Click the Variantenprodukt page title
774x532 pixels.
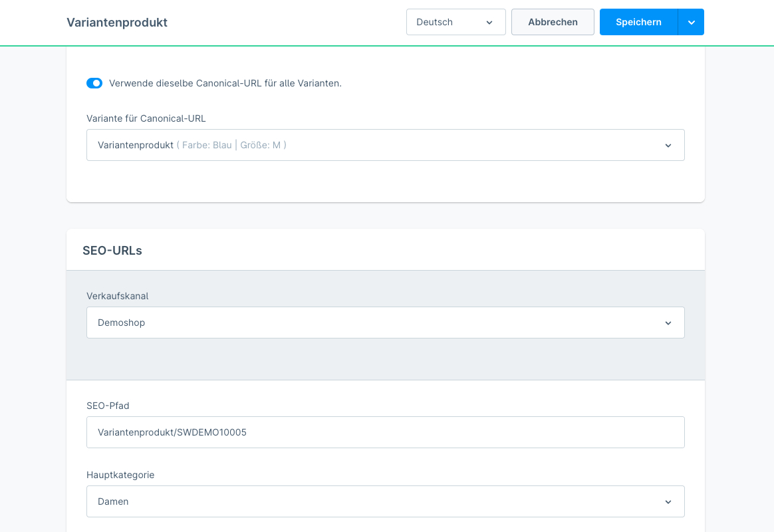coord(117,23)
